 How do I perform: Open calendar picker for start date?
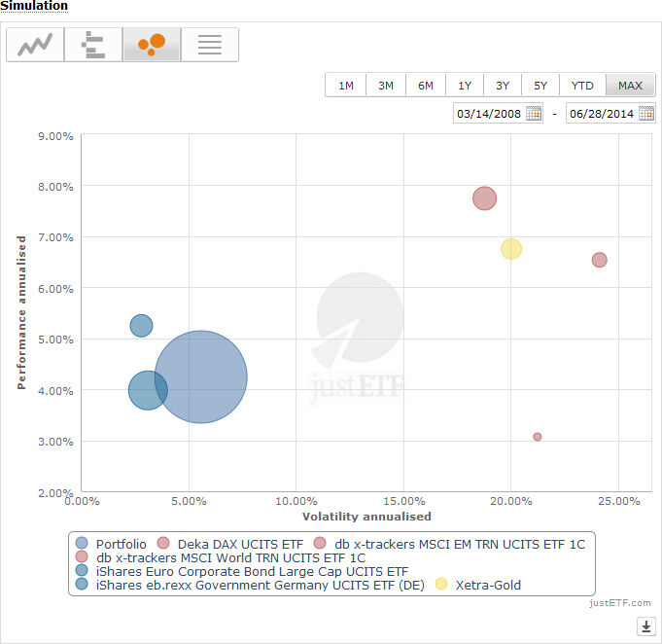tap(534, 114)
